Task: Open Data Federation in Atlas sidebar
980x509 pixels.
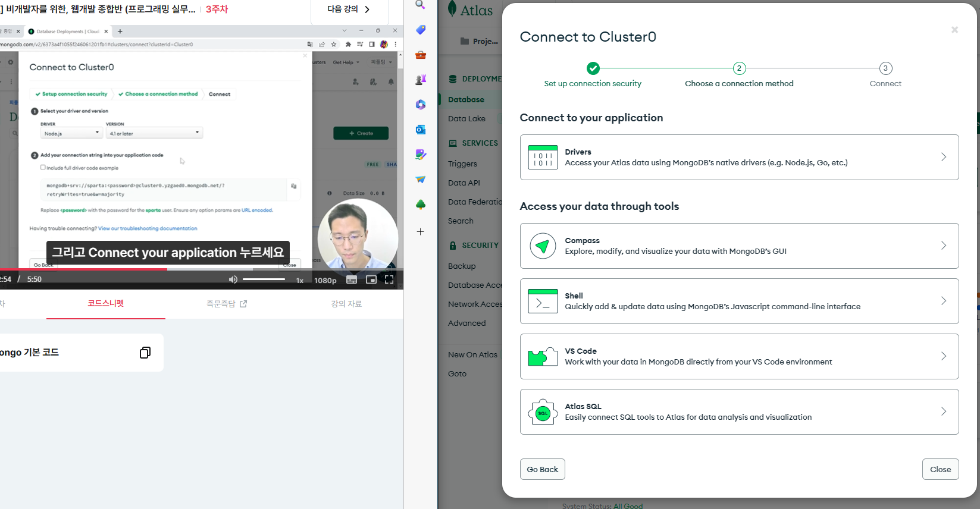Action: point(475,202)
